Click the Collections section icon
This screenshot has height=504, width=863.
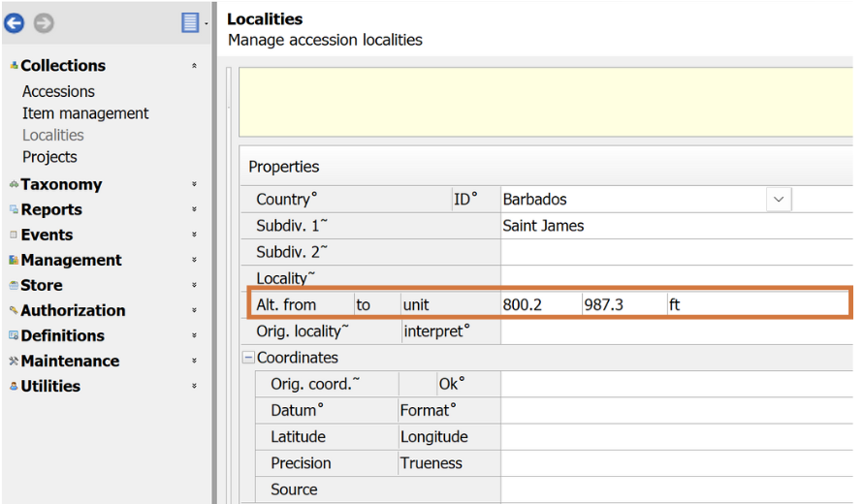[x=14, y=66]
